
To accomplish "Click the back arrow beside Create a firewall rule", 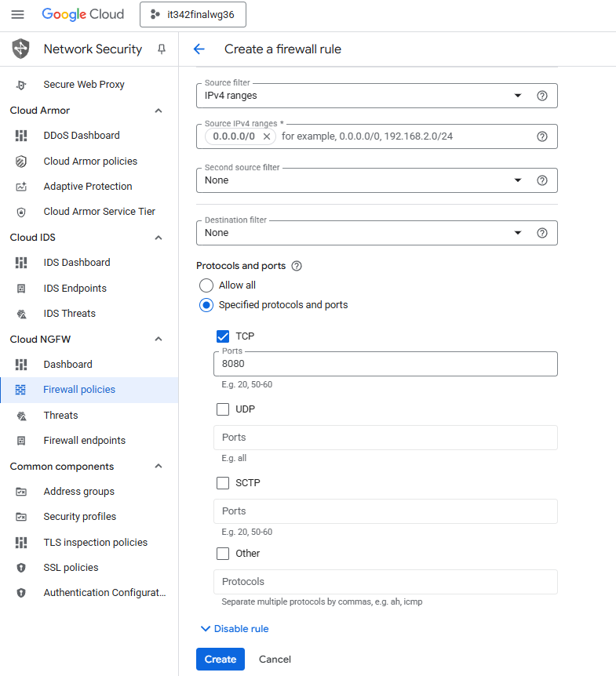I will coord(199,49).
